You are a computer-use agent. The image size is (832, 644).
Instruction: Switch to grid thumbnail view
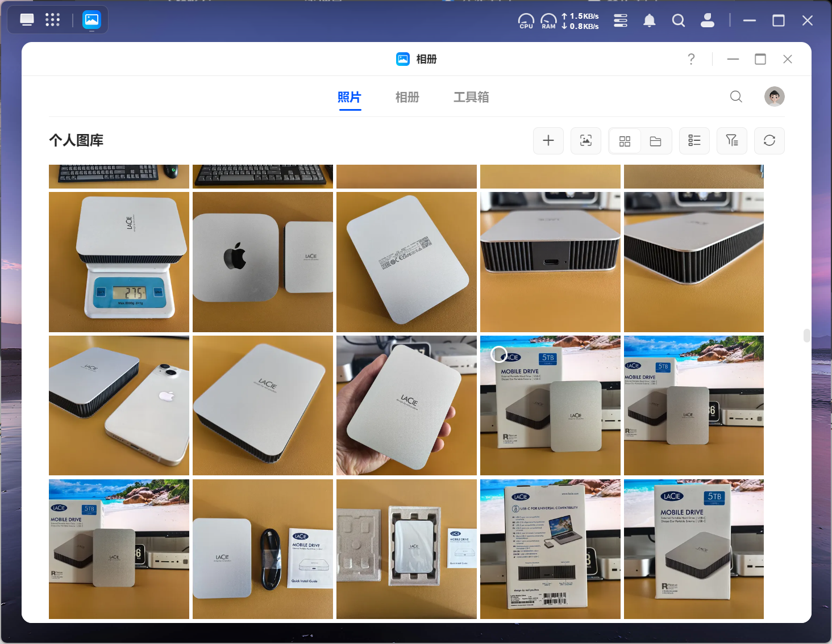(x=625, y=141)
